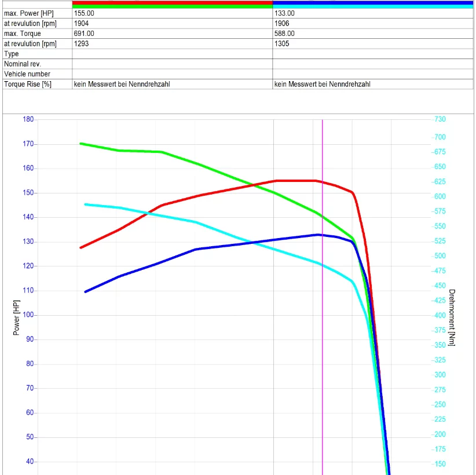Image resolution: width=476 pixels, height=475 pixels.
Task: Click the 730 tick on torque axis
Action: [440, 119]
